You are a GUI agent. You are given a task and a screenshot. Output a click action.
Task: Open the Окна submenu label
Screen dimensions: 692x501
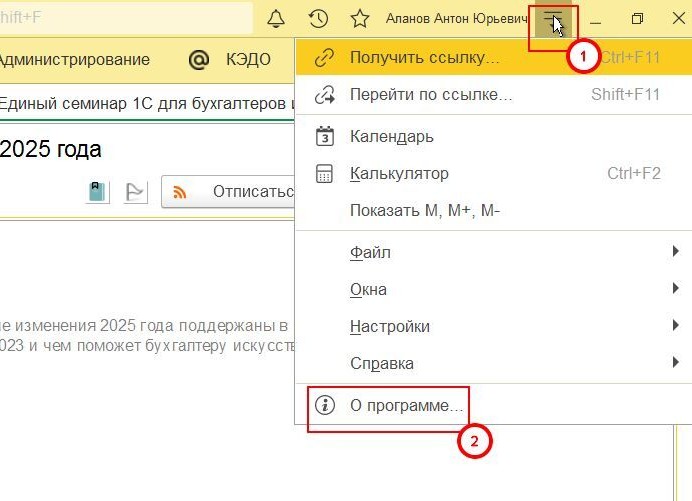[369, 290]
